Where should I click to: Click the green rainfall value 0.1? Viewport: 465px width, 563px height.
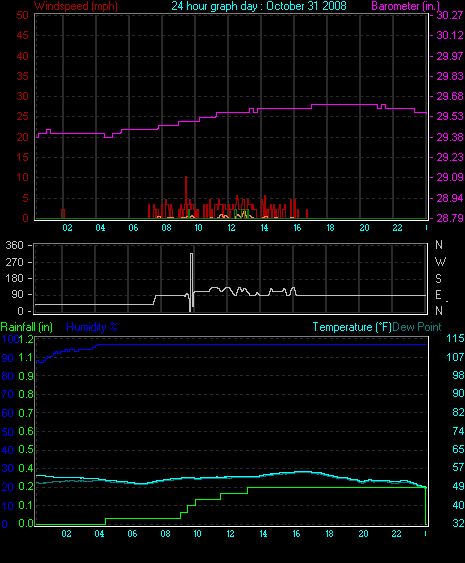pos(26,506)
